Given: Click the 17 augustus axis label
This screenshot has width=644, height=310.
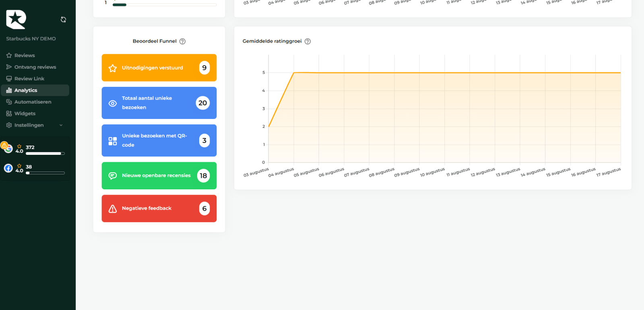Looking at the screenshot, I should (609, 172).
